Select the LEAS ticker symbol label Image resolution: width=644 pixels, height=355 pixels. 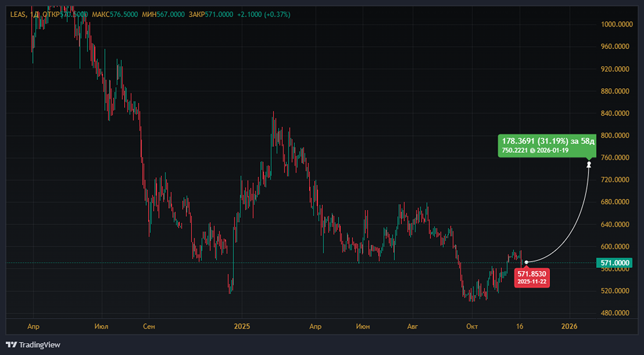(x=17, y=14)
